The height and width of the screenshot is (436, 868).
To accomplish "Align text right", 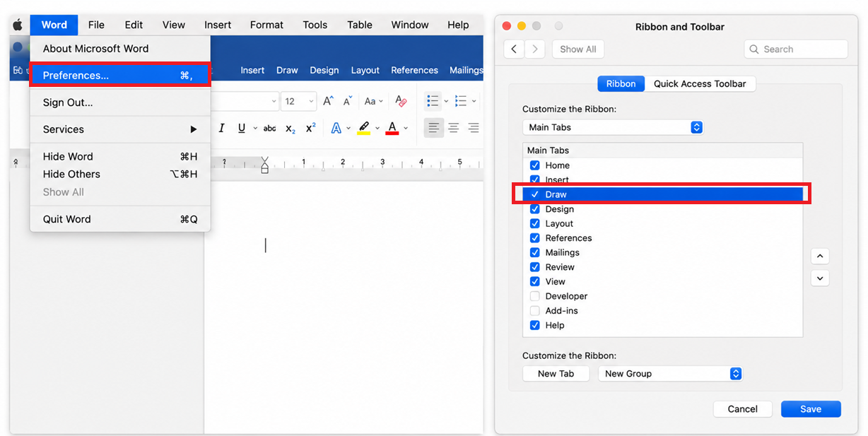I will (474, 128).
